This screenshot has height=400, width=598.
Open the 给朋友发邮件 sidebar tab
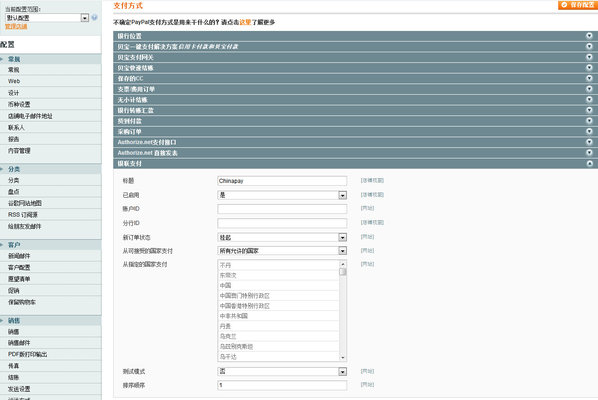point(51,226)
